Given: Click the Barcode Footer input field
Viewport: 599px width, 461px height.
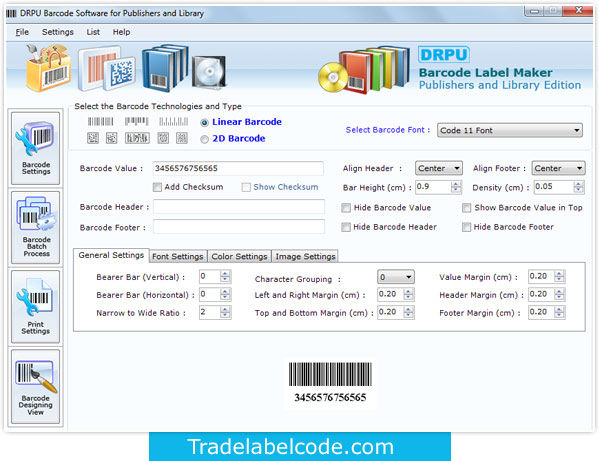Looking at the screenshot, I should 239,227.
